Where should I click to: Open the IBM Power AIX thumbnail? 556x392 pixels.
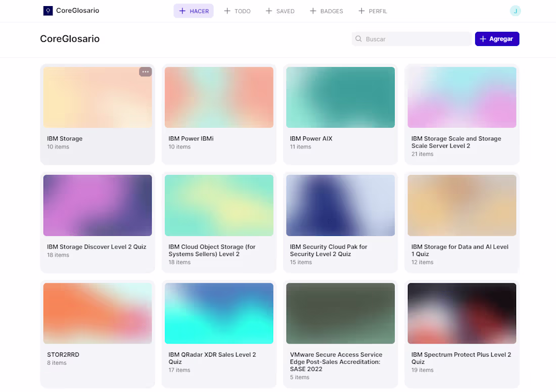(340, 97)
